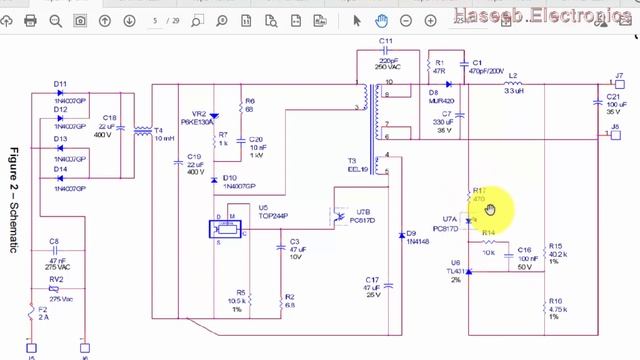Click the C16 100 nF capacitor label

[x=527, y=258]
